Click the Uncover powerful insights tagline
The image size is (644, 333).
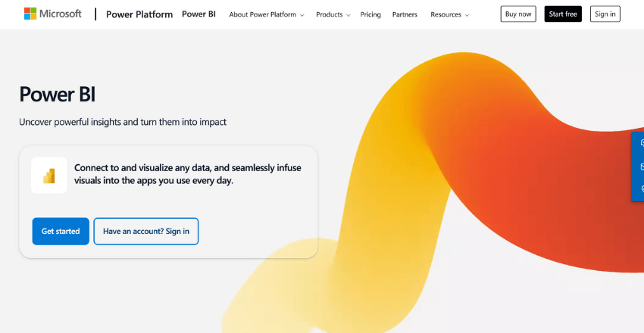click(123, 122)
